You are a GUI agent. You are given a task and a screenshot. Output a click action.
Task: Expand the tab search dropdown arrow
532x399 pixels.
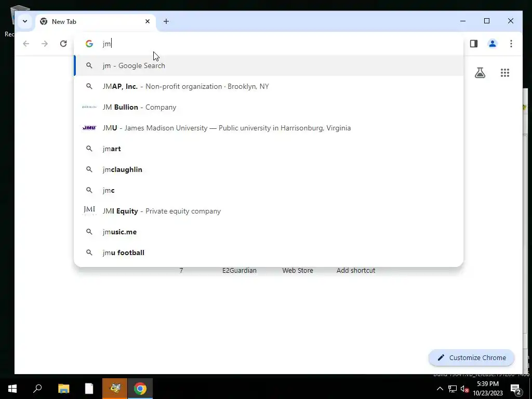(x=25, y=21)
